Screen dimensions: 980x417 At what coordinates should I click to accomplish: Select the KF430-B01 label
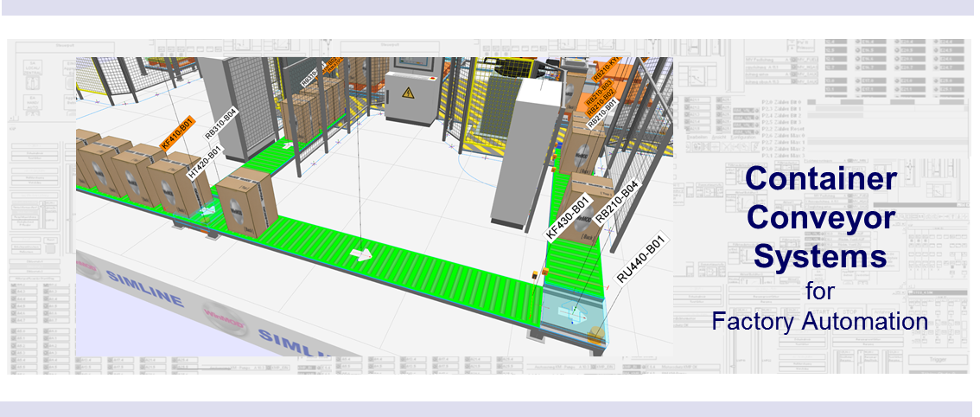pos(568,218)
